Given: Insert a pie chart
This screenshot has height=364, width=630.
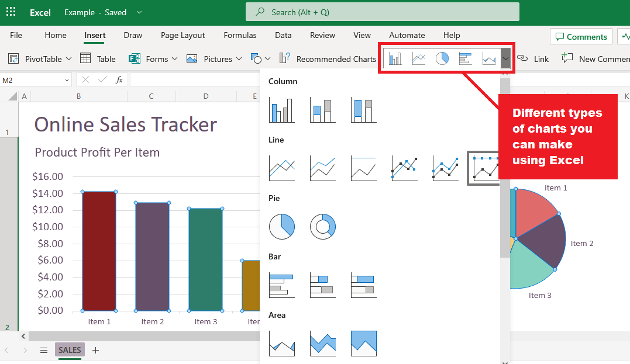Looking at the screenshot, I should point(281,227).
